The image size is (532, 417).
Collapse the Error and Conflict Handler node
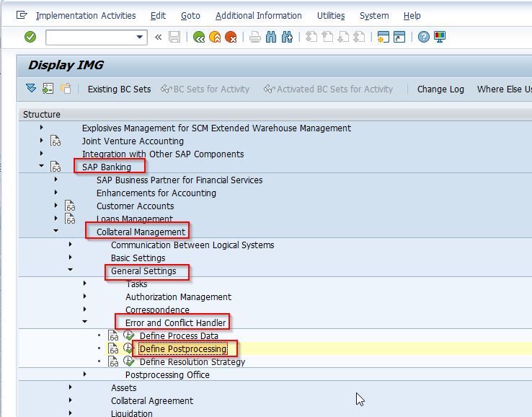tap(85, 321)
